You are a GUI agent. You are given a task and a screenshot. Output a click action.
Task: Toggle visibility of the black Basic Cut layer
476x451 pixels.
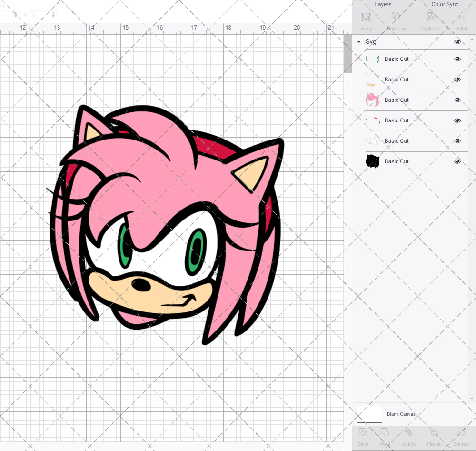click(457, 161)
